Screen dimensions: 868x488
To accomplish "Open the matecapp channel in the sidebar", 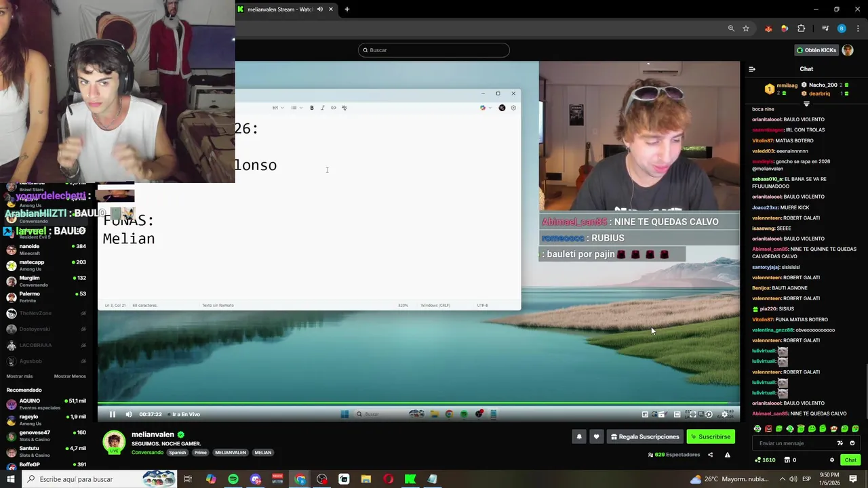I will coord(46,265).
